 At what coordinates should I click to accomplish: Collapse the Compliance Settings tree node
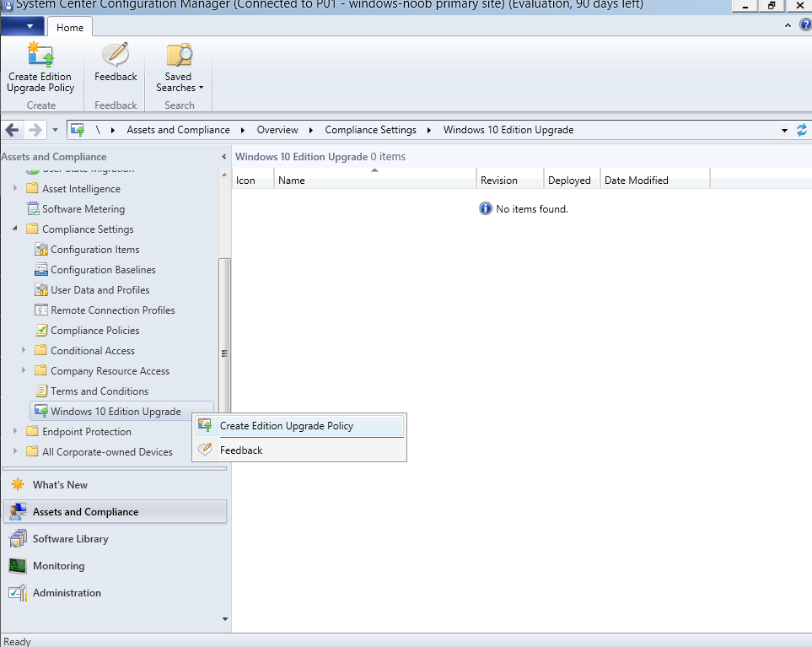[x=15, y=228]
